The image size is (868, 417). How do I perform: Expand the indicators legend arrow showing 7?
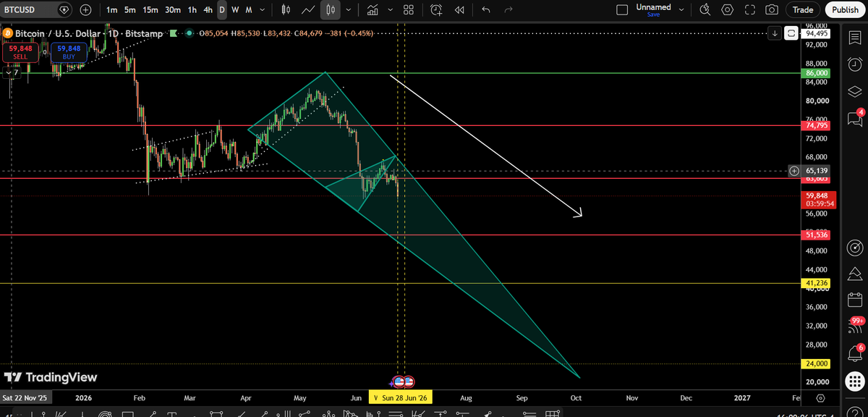click(12, 73)
